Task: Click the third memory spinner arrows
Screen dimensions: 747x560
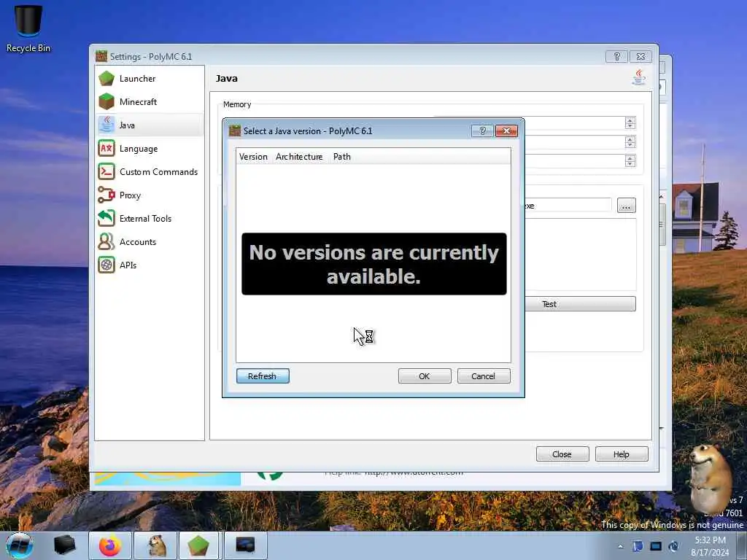Action: (630, 161)
